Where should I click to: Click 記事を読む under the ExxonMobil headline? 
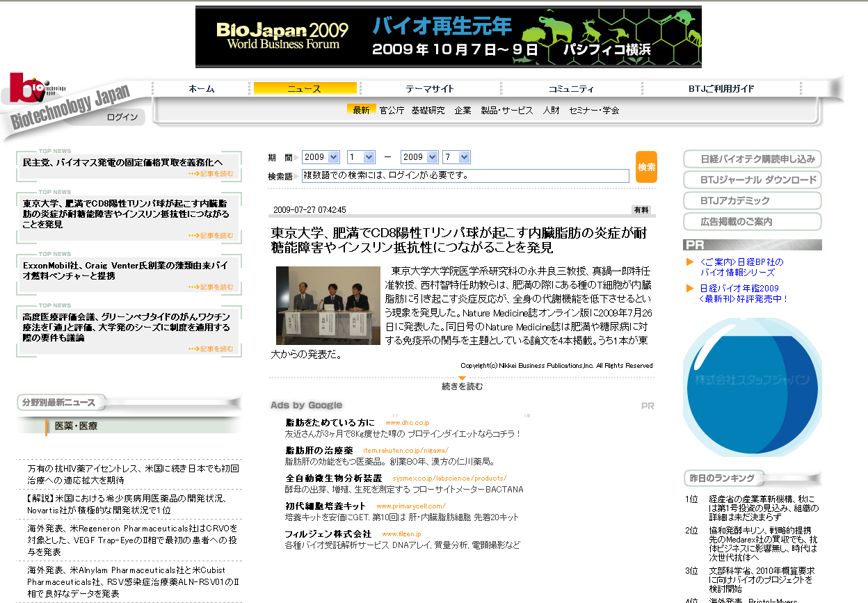tap(211, 287)
